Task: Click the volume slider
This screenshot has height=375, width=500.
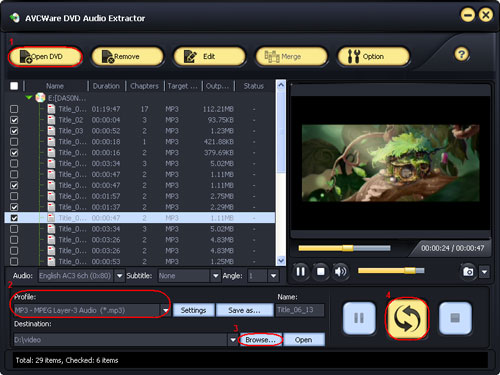Action: pos(391,271)
